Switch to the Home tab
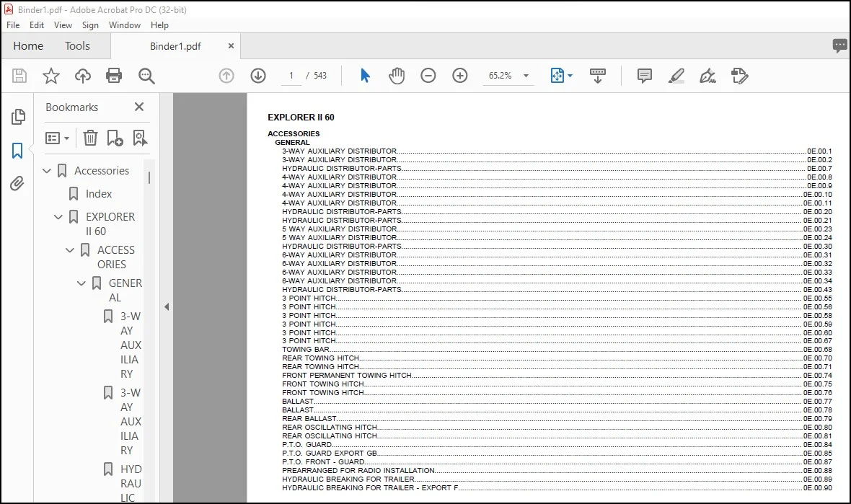Screen dimensions: 851x504 pos(28,46)
